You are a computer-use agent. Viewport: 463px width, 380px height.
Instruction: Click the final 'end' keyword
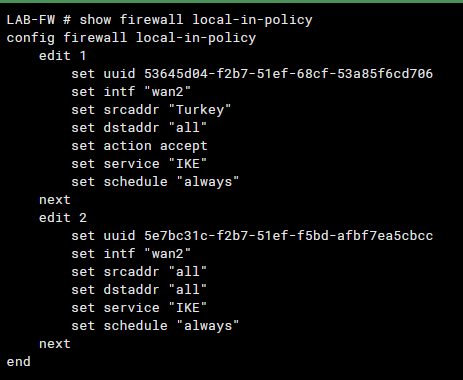19,362
